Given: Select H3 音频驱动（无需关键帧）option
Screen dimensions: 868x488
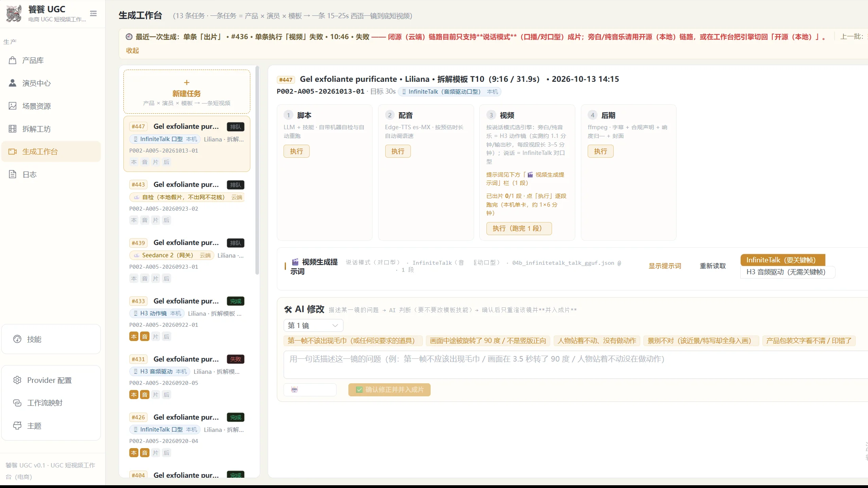Looking at the screenshot, I should (x=787, y=272).
